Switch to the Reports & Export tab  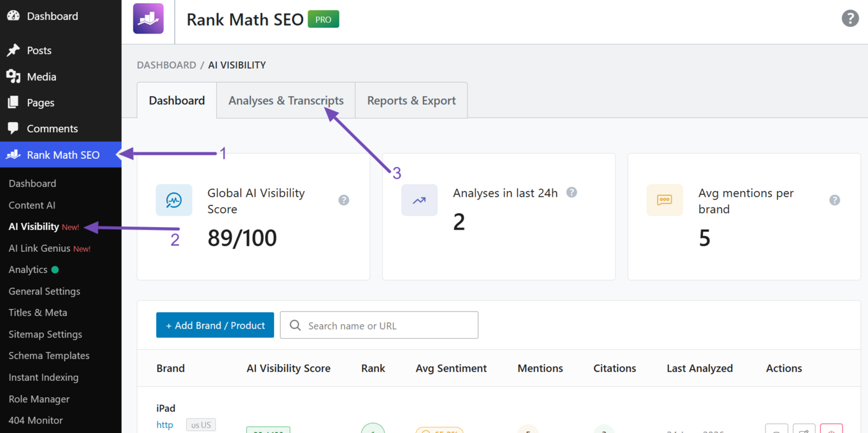point(411,100)
